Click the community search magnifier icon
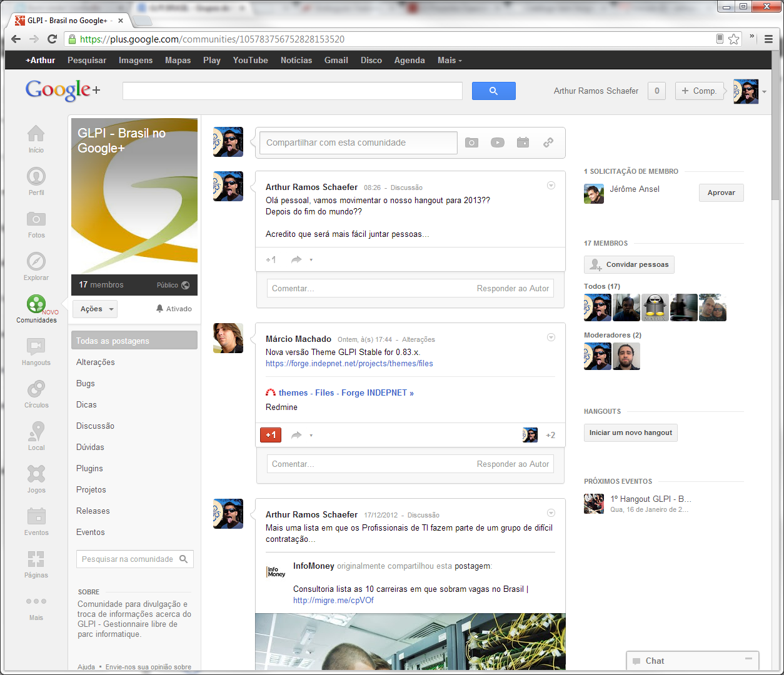This screenshot has width=784, height=675. [x=184, y=559]
